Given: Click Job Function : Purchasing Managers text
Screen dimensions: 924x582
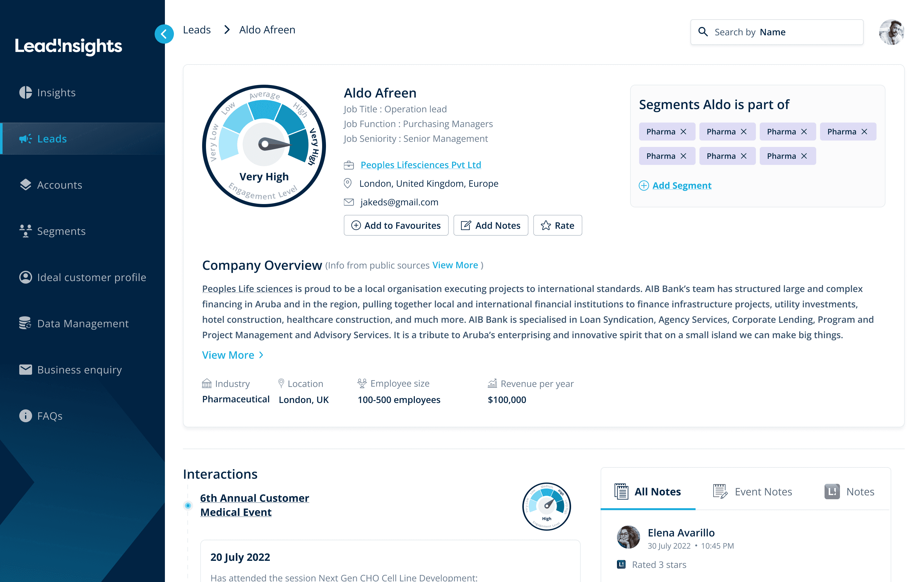Looking at the screenshot, I should pyautogui.click(x=418, y=124).
